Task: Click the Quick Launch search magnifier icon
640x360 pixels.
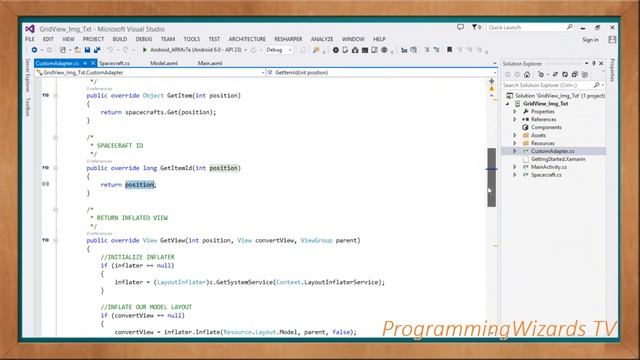Action: [569, 27]
